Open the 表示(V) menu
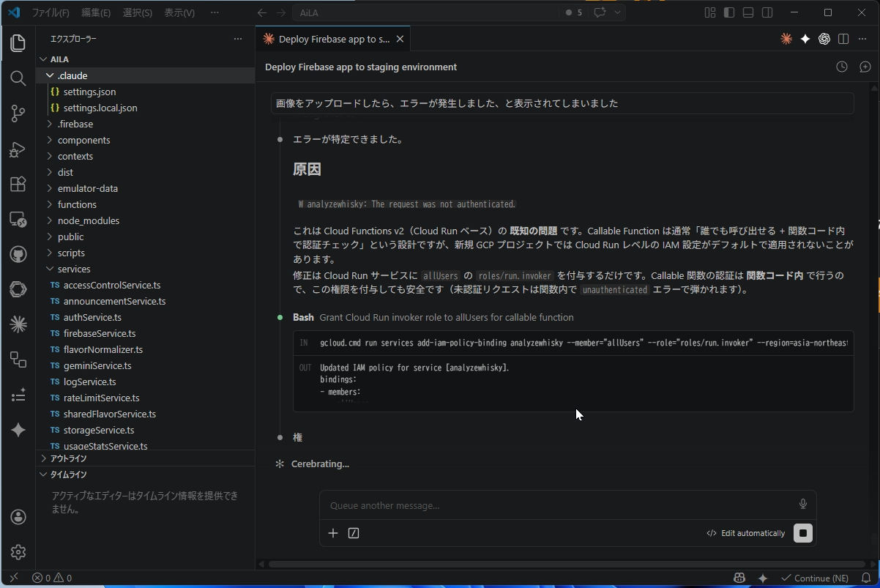 [179, 12]
